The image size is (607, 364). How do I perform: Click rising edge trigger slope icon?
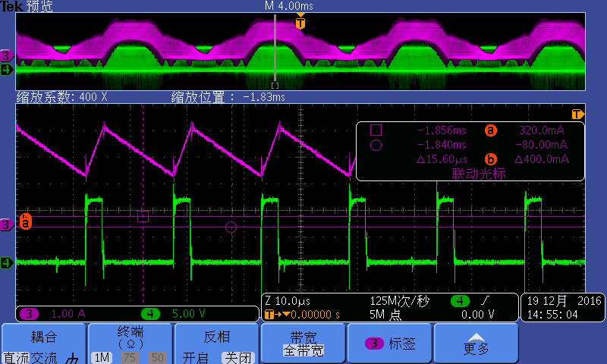click(485, 300)
